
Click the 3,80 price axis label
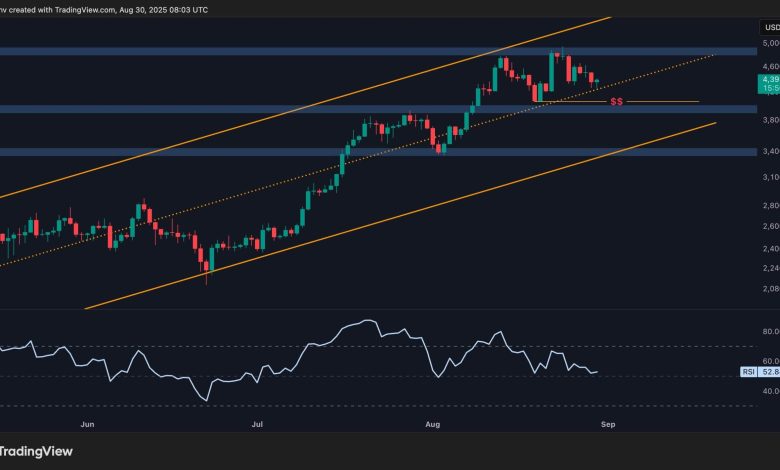pyautogui.click(x=771, y=120)
